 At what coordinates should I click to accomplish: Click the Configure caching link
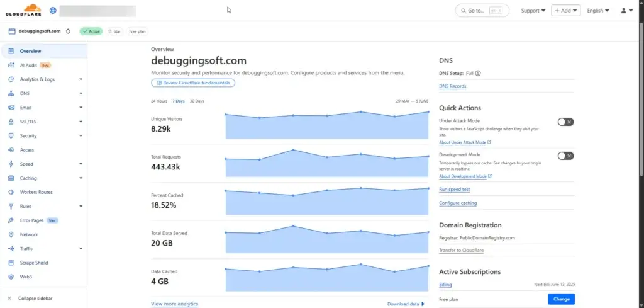click(458, 203)
